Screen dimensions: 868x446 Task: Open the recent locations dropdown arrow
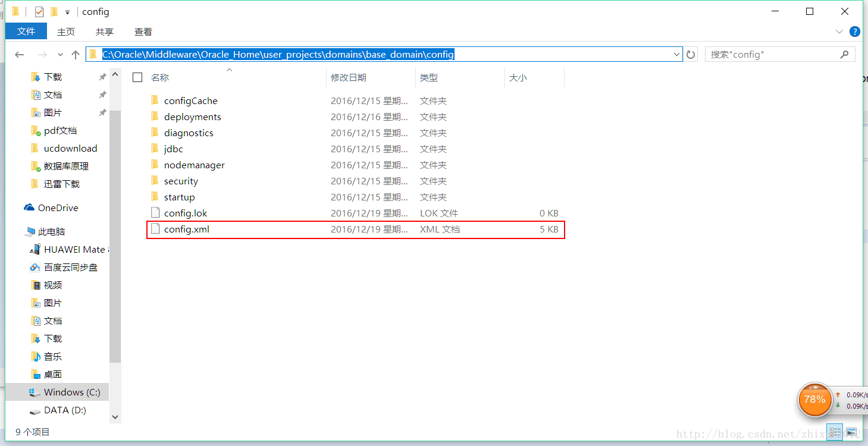pyautogui.click(x=59, y=55)
